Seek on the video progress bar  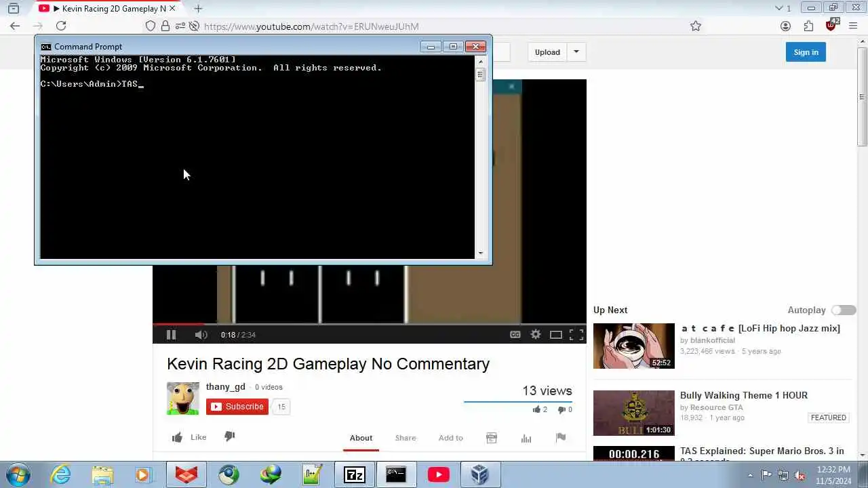point(370,324)
